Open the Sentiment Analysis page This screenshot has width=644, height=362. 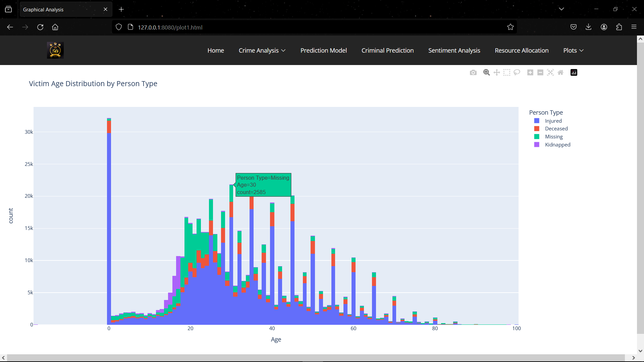coord(454,50)
